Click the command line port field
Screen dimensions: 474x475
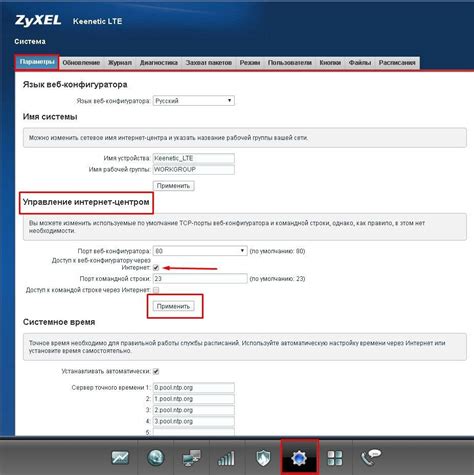tap(200, 278)
